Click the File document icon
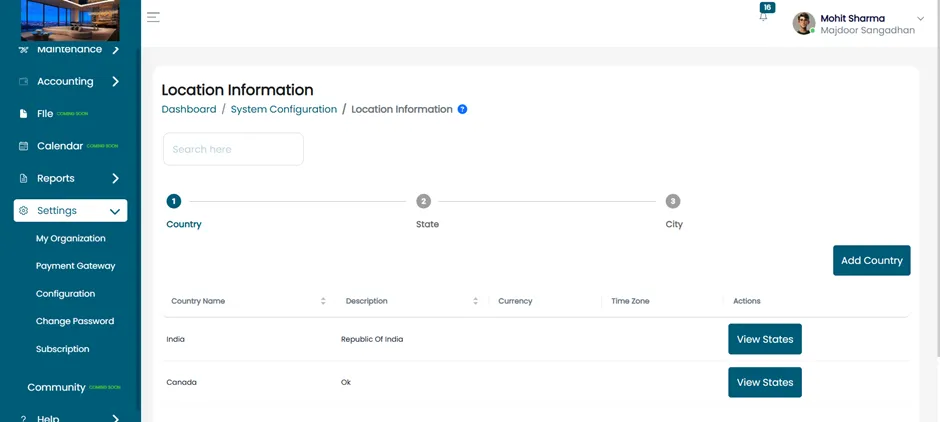 point(23,114)
